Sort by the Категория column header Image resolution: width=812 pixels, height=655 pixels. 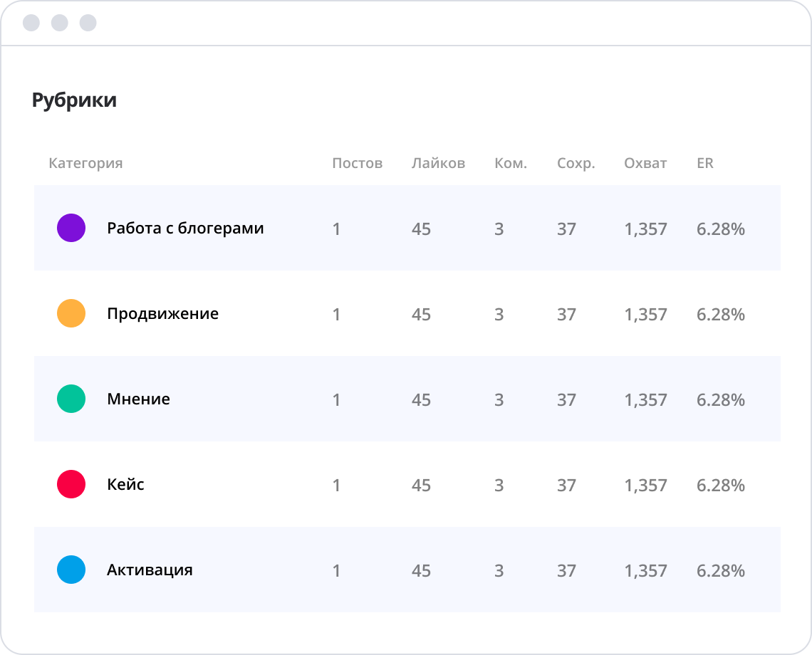pyautogui.click(x=85, y=163)
